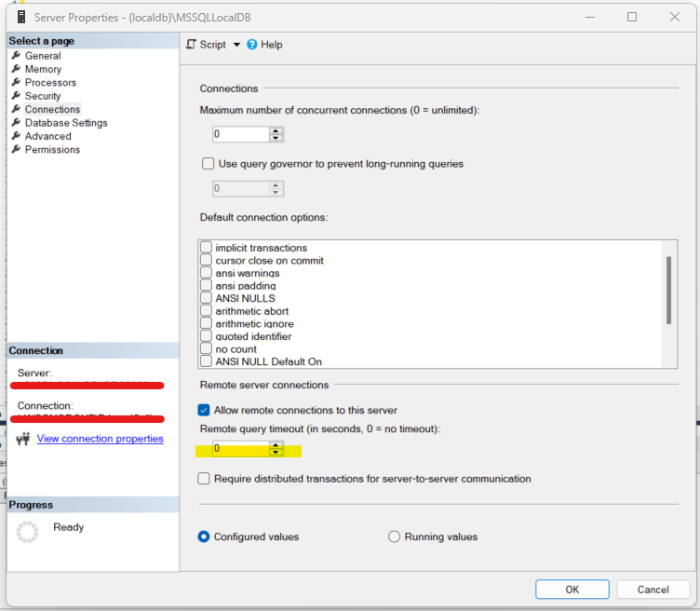Open the General page
Viewport: 700px width, 611px height.
click(x=43, y=56)
